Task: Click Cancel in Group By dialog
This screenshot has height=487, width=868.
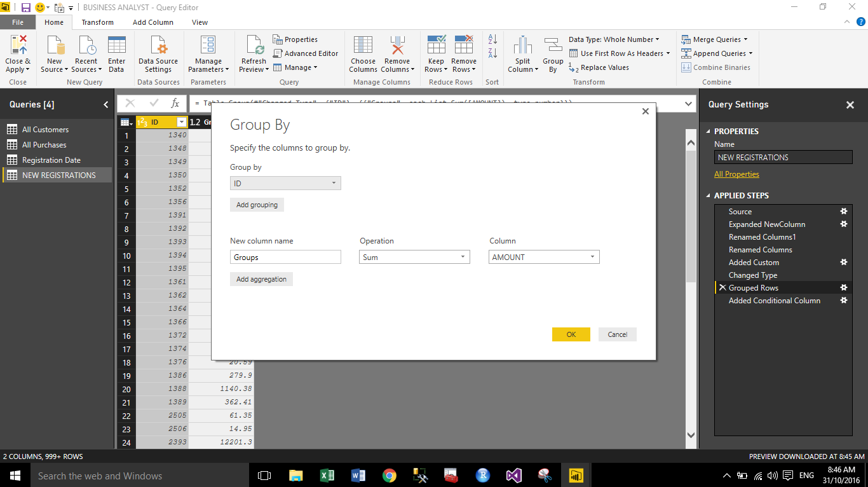Action: click(618, 334)
